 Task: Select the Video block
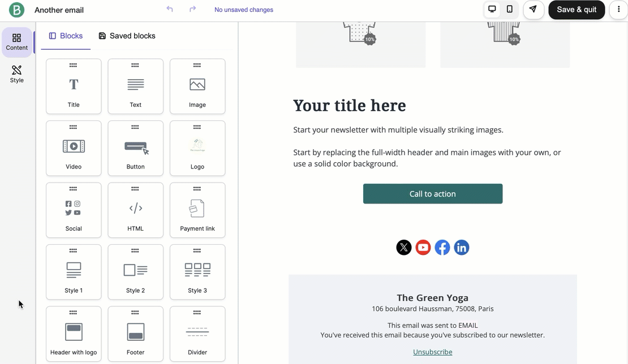(74, 148)
